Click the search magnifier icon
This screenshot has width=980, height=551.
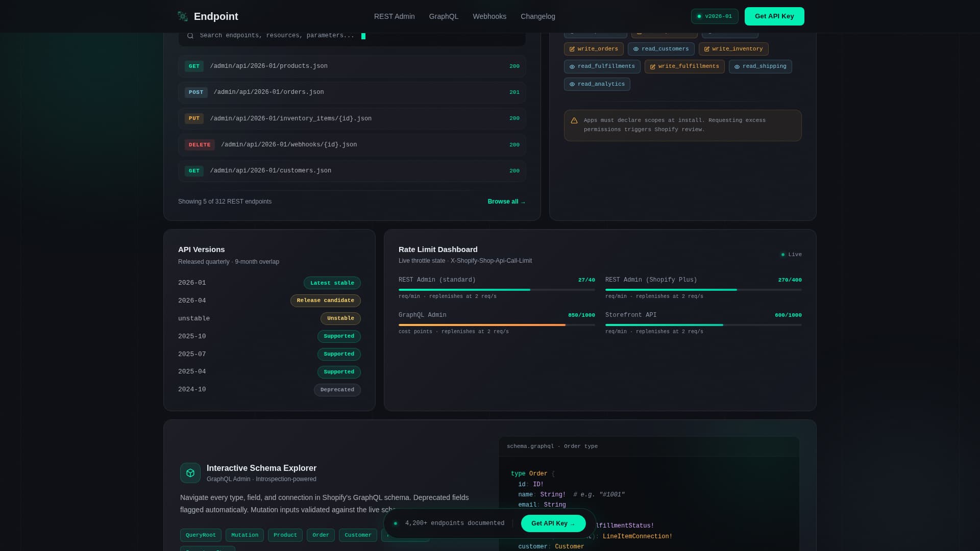pos(190,36)
